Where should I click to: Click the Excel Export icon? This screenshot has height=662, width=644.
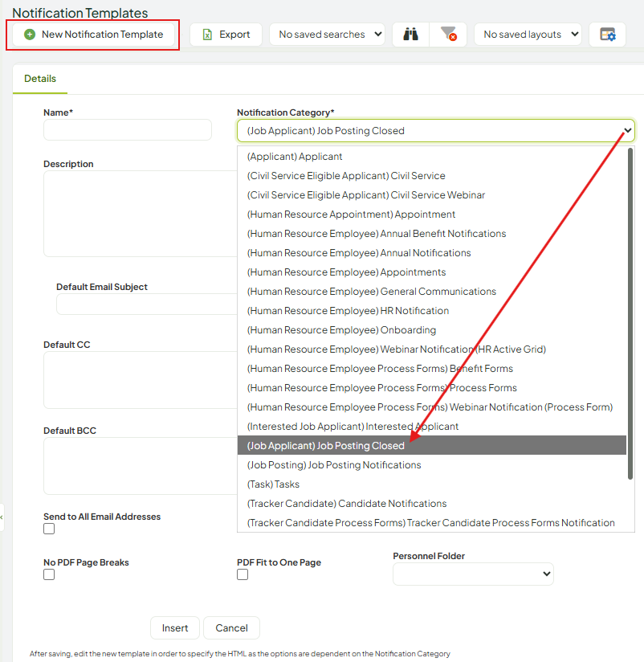(x=207, y=35)
